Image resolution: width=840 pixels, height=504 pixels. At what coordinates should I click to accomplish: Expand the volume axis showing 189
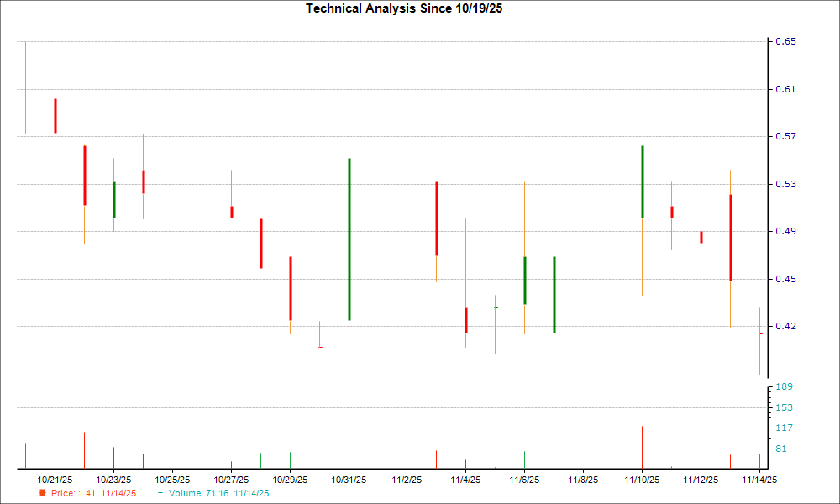tap(784, 388)
